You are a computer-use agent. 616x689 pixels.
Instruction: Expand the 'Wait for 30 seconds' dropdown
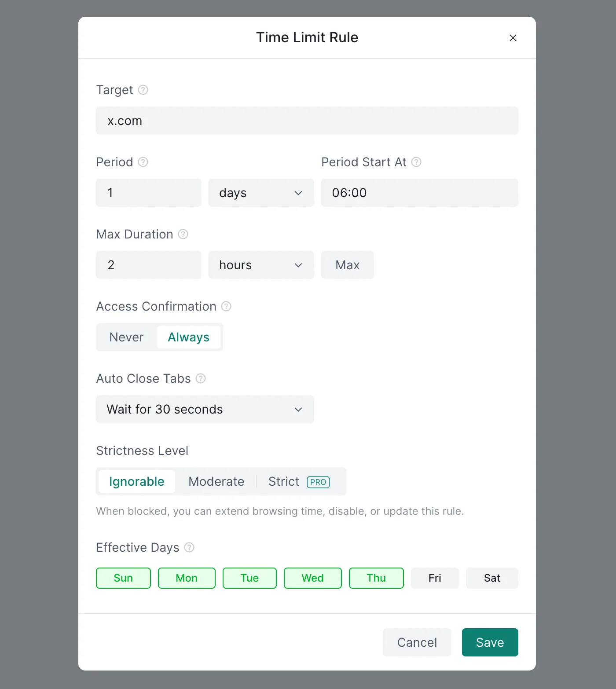click(x=205, y=409)
